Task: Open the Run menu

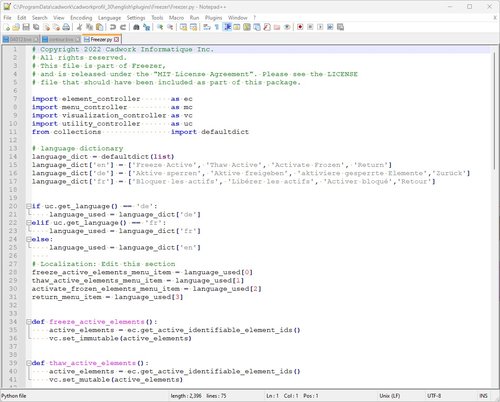Action: 194,18
